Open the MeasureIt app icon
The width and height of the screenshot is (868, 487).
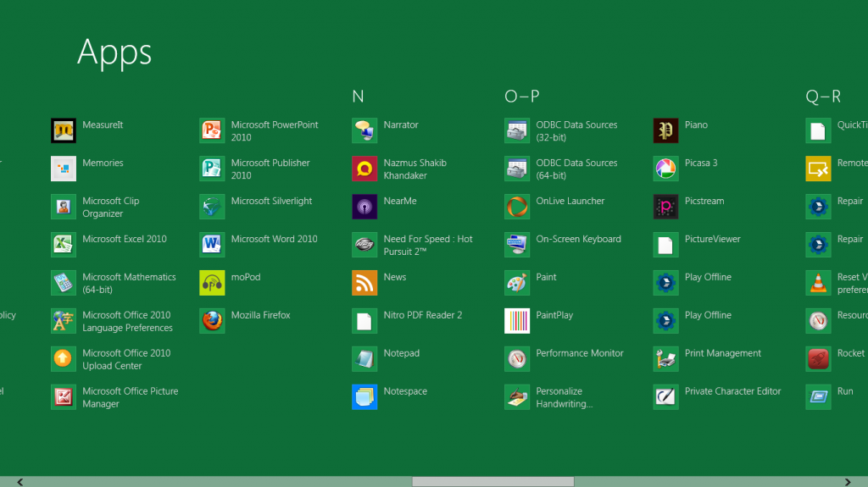point(63,130)
